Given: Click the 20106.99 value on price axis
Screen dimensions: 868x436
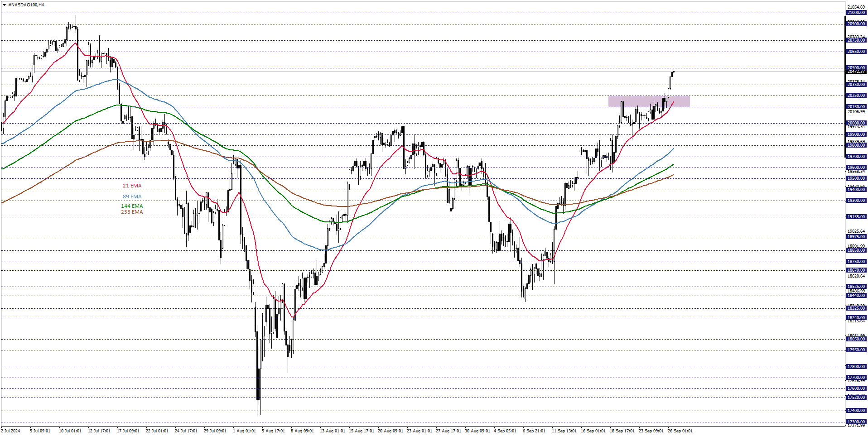Looking at the screenshot, I should pyautogui.click(x=856, y=112).
